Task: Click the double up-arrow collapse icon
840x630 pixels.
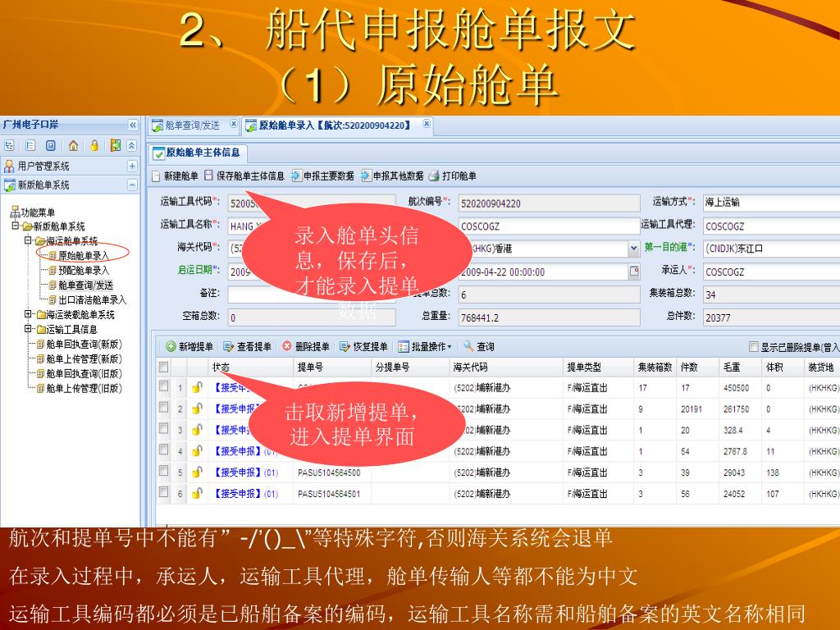Action: [x=132, y=146]
